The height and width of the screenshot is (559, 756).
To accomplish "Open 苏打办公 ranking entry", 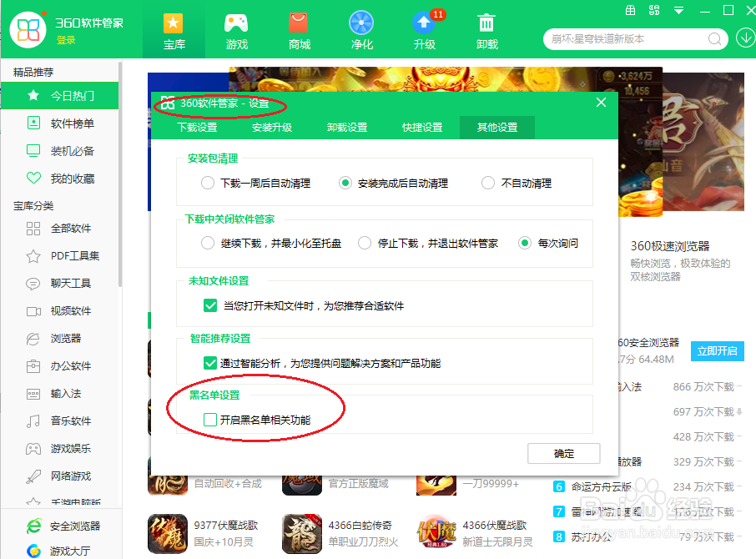I will [591, 536].
